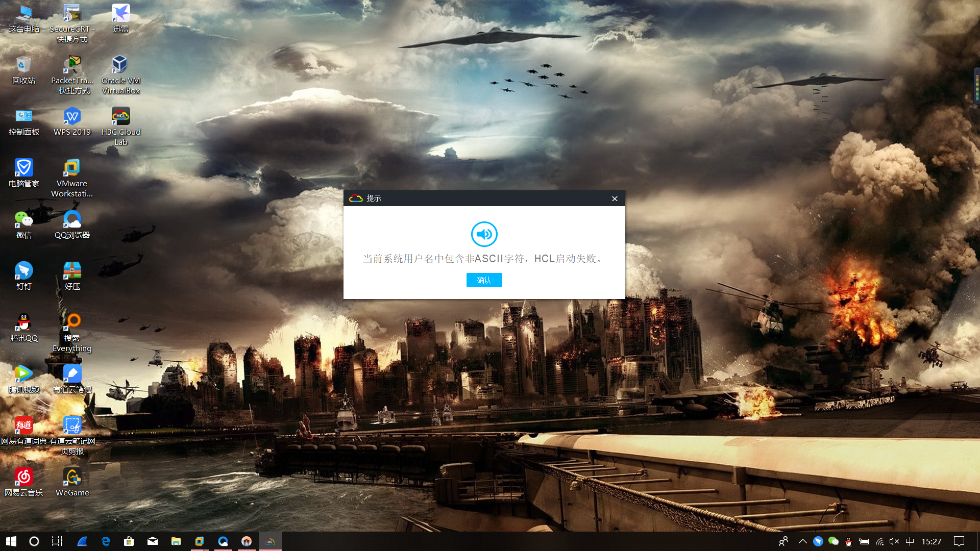The height and width of the screenshot is (551, 980).
Task: Switch input method via 中 indicator
Action: tap(910, 541)
